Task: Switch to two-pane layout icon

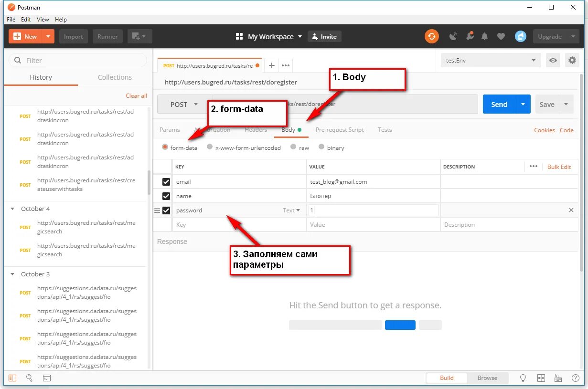Action: [x=541, y=378]
